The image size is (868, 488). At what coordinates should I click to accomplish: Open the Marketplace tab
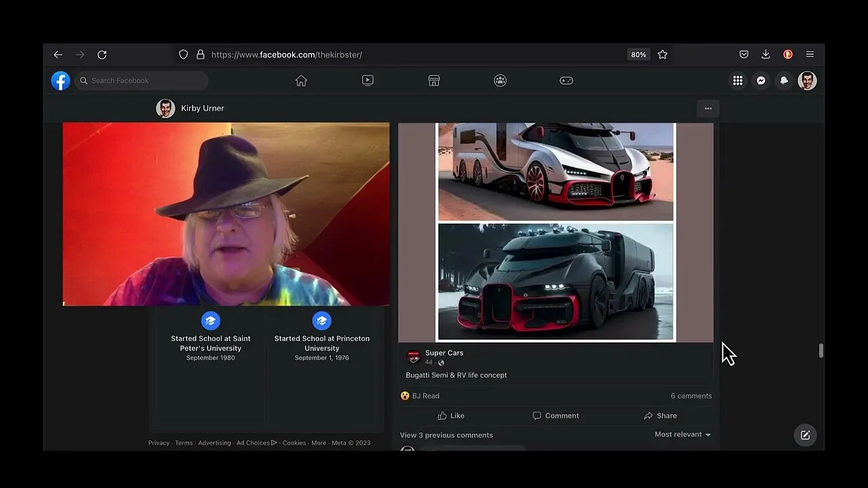pos(434,81)
